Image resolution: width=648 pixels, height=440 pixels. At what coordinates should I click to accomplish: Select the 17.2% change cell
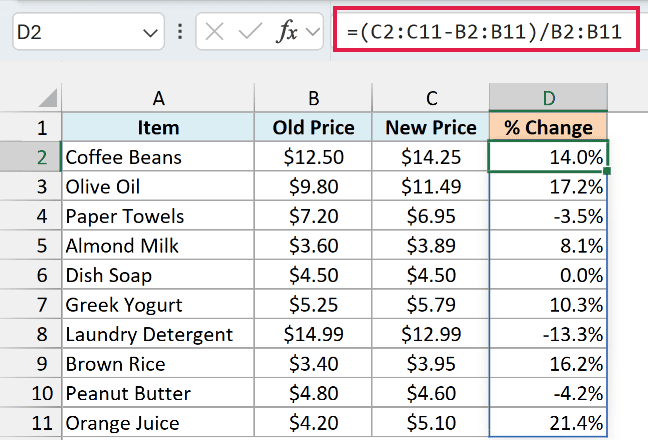tap(548, 186)
